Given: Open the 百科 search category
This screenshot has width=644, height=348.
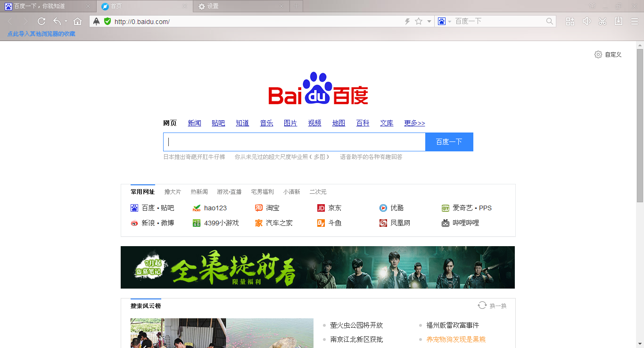Looking at the screenshot, I should pos(363,123).
